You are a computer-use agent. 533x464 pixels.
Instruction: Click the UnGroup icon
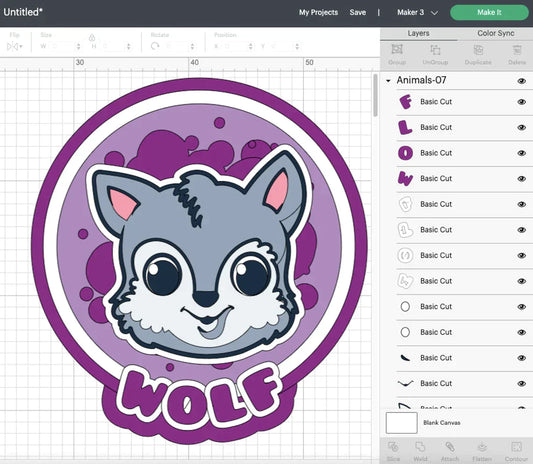435,50
